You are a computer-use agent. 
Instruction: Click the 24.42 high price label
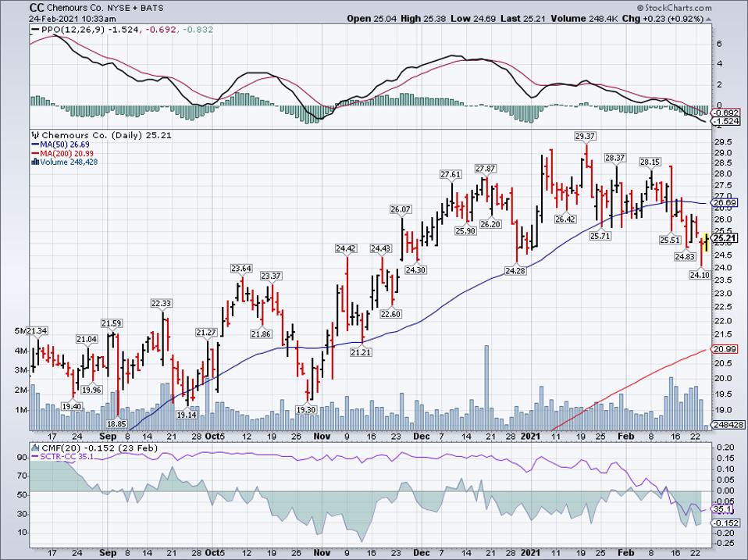(346, 248)
